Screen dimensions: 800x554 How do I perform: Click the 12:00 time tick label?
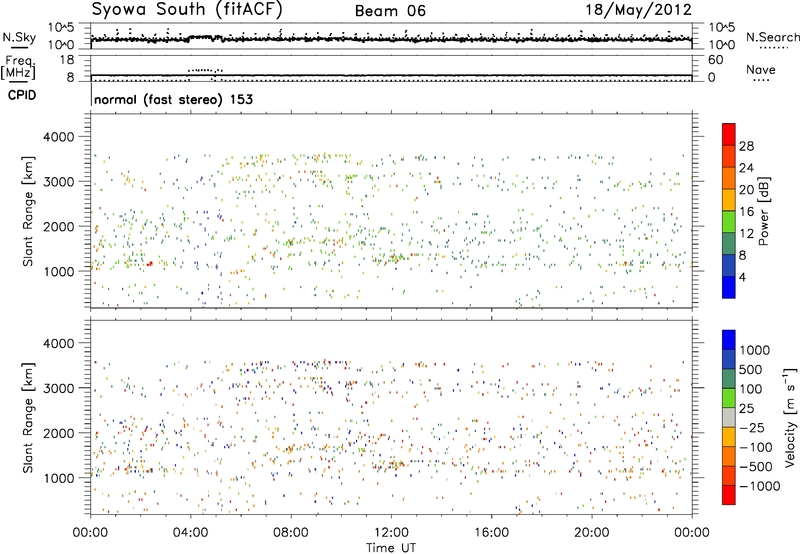[391, 533]
